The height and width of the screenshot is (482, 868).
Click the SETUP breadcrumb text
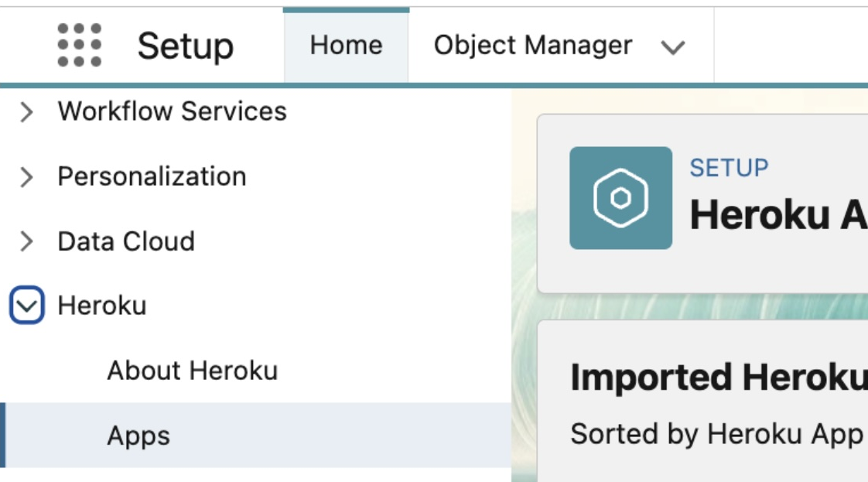(729, 168)
